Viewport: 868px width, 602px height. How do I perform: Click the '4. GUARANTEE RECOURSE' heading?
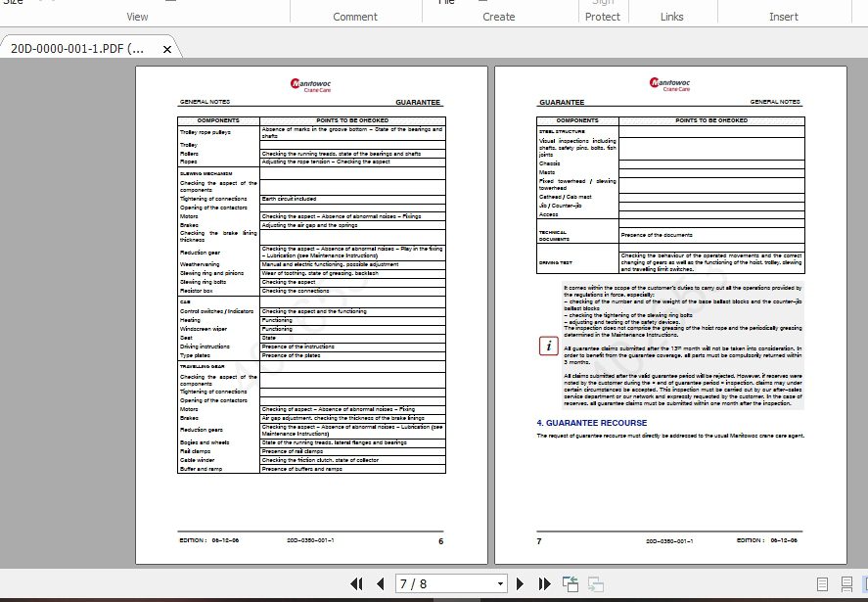click(591, 423)
